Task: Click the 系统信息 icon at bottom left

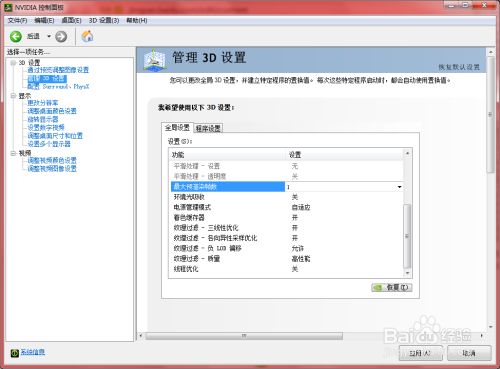Action: (x=14, y=353)
